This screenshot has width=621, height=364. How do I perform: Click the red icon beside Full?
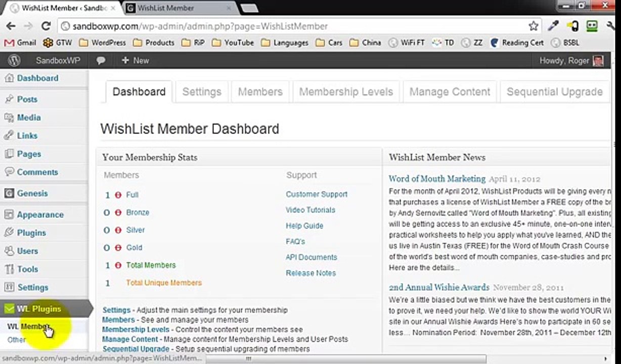(x=118, y=195)
